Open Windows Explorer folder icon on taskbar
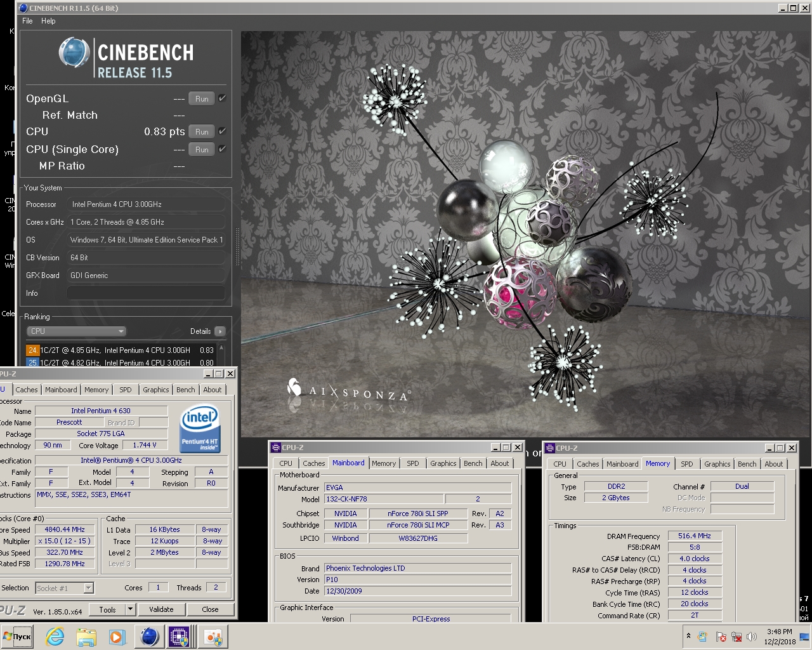The height and width of the screenshot is (650, 812). [86, 637]
